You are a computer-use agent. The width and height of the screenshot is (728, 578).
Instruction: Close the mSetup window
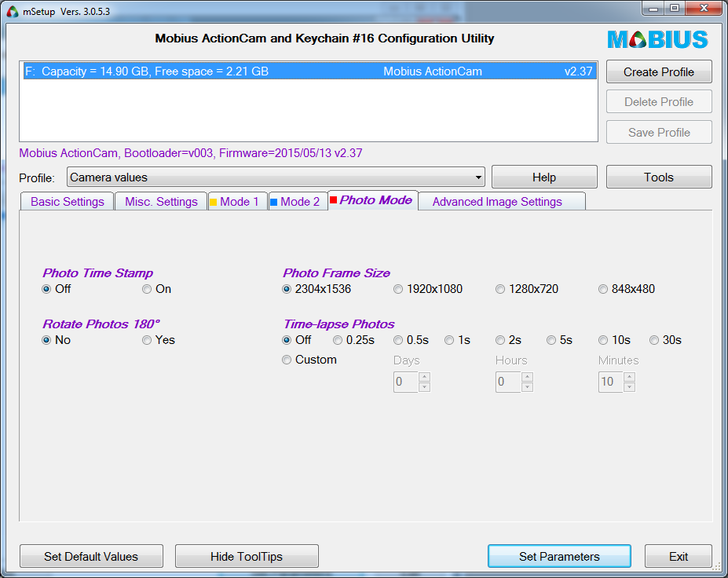pyautogui.click(x=704, y=9)
